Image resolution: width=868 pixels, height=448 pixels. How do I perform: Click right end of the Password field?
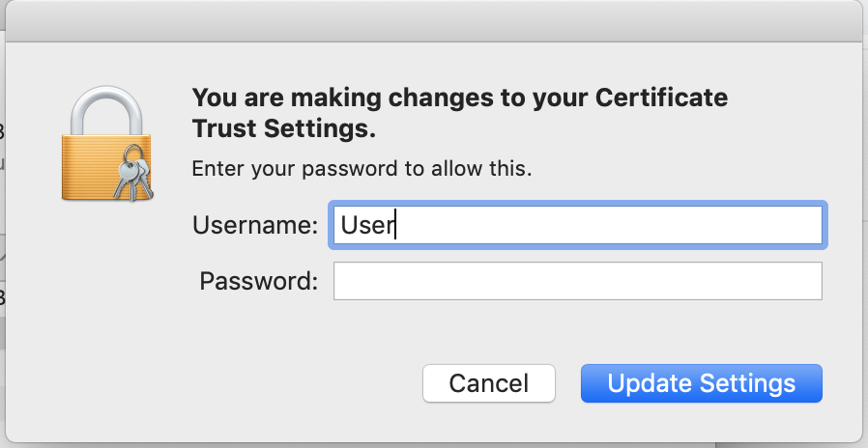(x=802, y=281)
